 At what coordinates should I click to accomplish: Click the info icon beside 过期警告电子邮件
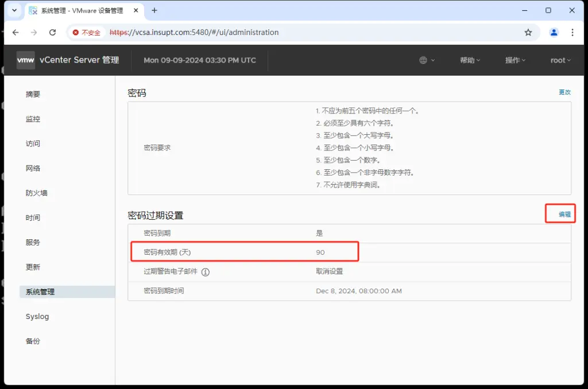pos(206,272)
